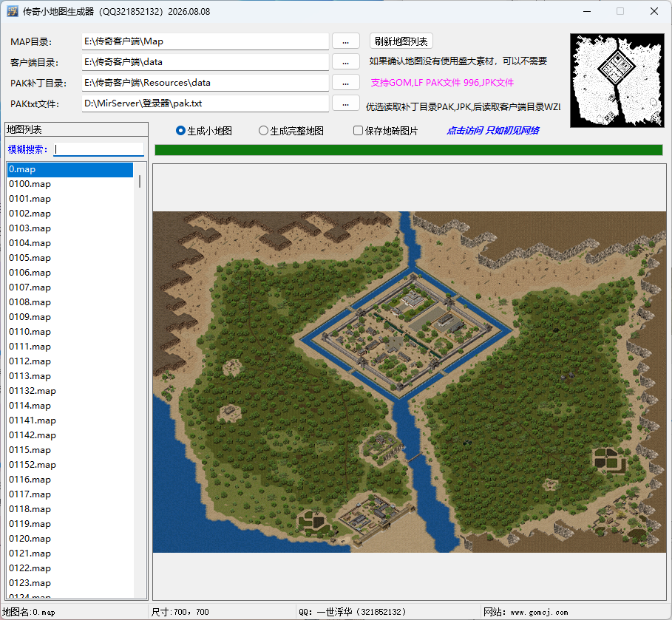Click the generated map preview image

[x=410, y=382]
